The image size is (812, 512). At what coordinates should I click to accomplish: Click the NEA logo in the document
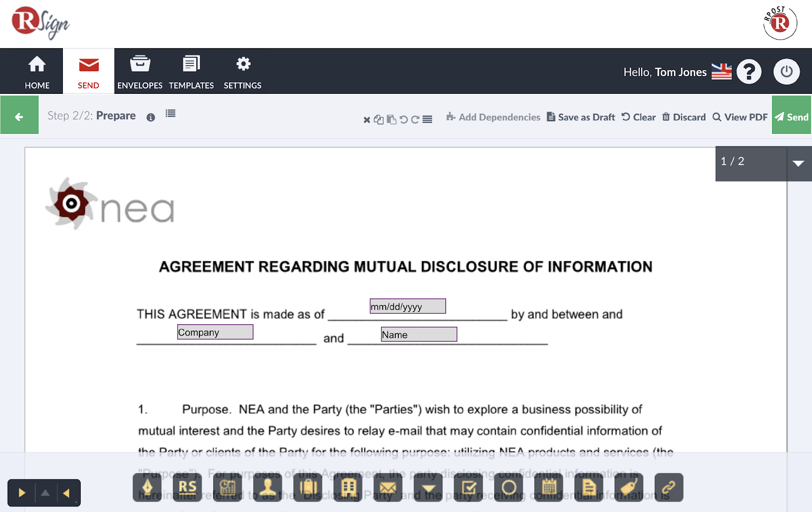pyautogui.click(x=110, y=203)
